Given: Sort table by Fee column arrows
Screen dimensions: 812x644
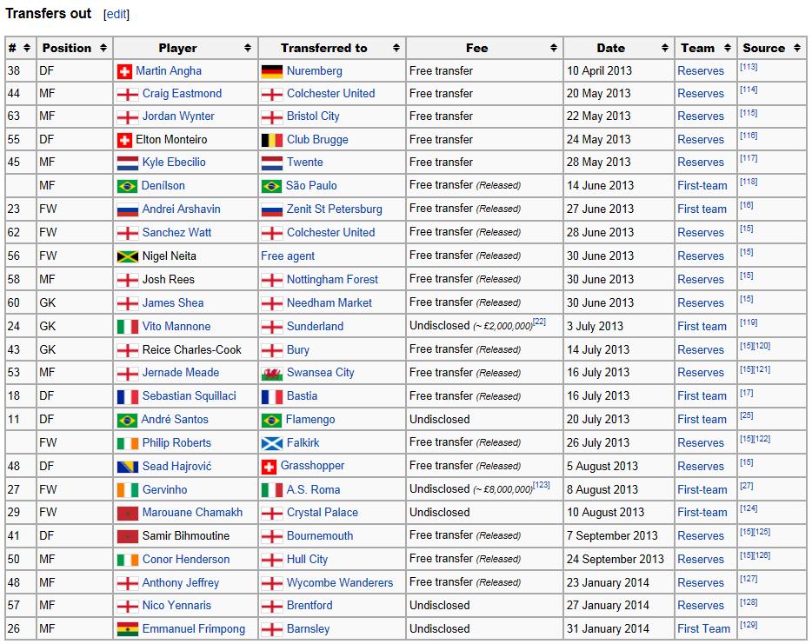Looking at the screenshot, I should coord(553,49).
